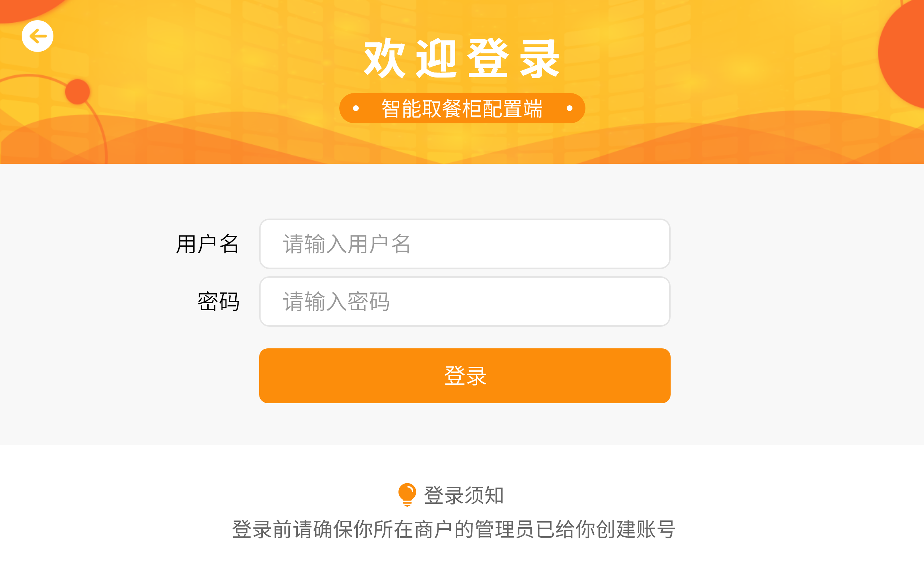Go back using the white arrow icon
Screen dimensions: 924x577
click(38, 36)
